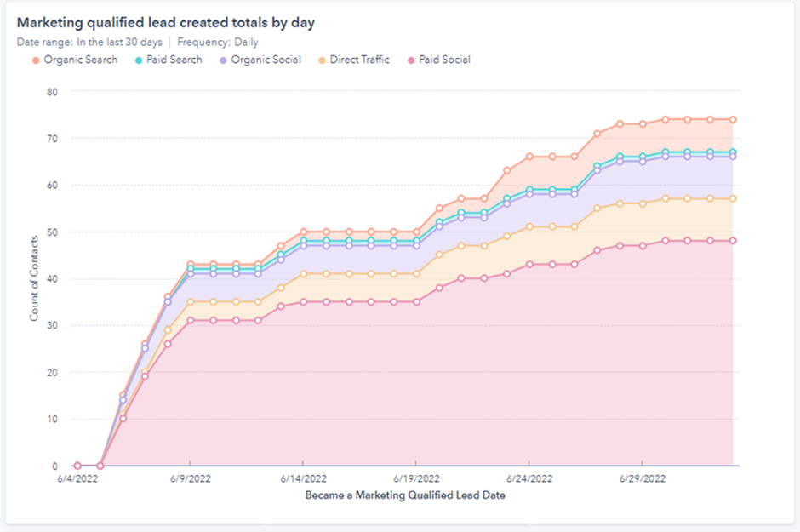The width and height of the screenshot is (800, 532).
Task: Click the Paid Social legend color dot
Action: [x=411, y=60]
